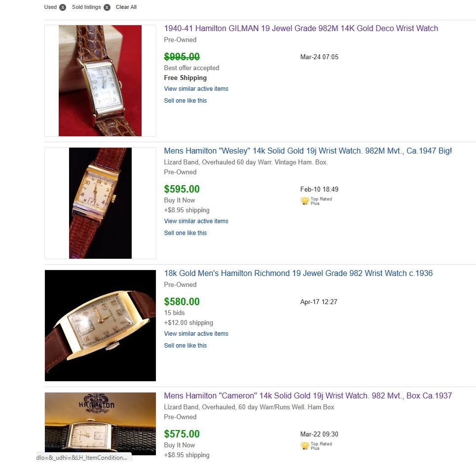View similar active items for Wesley watch

click(x=196, y=221)
